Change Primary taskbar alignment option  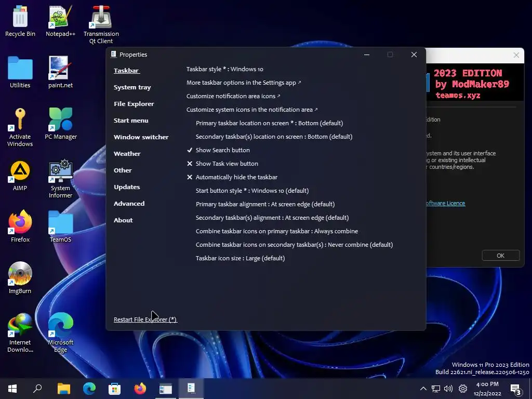click(x=265, y=204)
